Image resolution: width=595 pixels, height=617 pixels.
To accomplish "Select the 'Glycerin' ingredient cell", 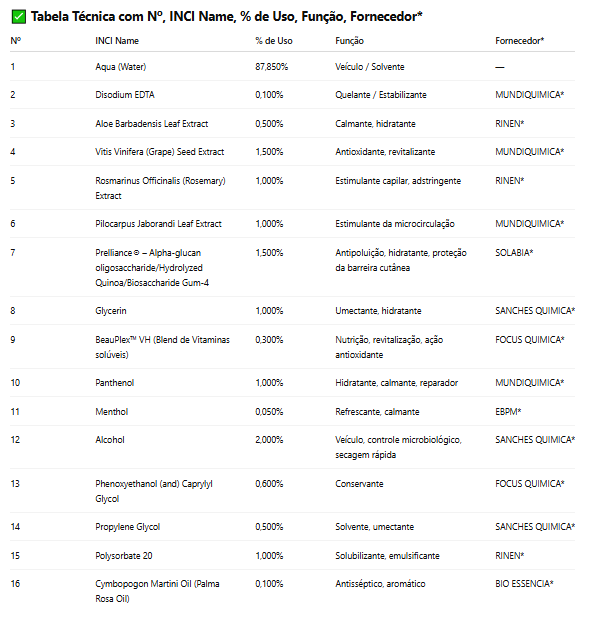I will coord(111,311).
